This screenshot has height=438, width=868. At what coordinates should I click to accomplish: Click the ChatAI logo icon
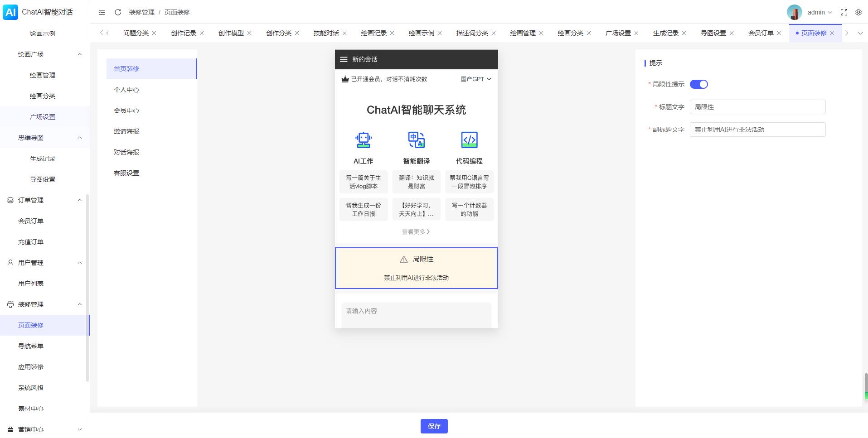(x=10, y=12)
